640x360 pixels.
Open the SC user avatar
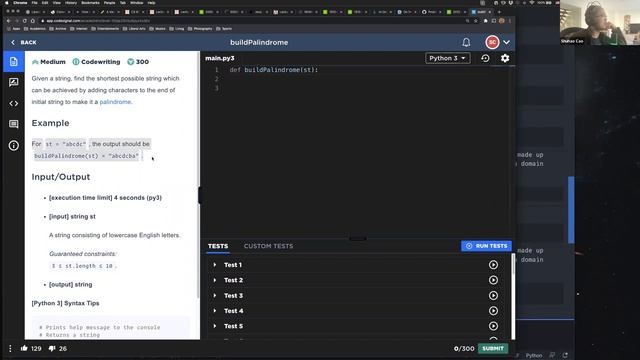492,42
